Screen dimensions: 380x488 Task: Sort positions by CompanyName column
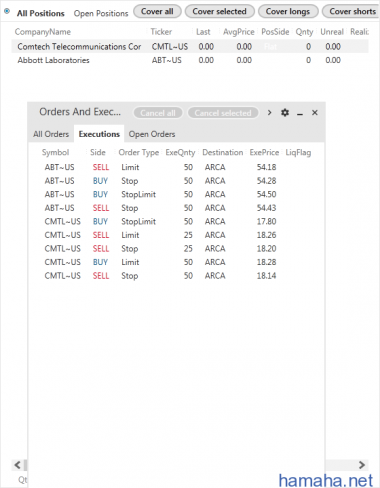43,32
